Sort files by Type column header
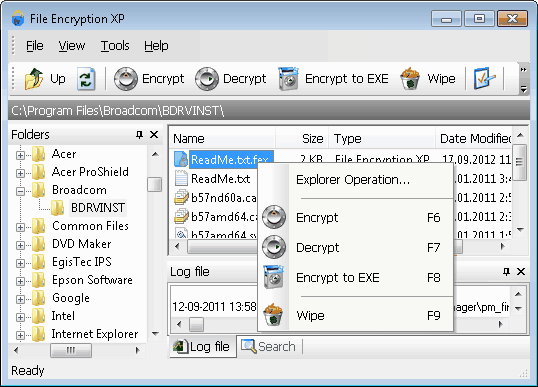The height and width of the screenshot is (387, 538). pyautogui.click(x=382, y=139)
